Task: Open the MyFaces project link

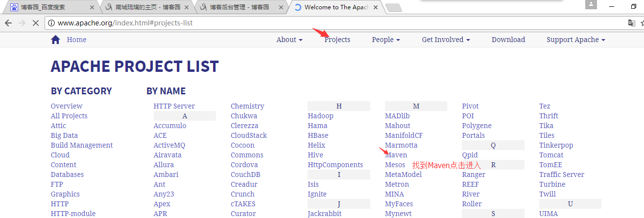Action: [399, 204]
